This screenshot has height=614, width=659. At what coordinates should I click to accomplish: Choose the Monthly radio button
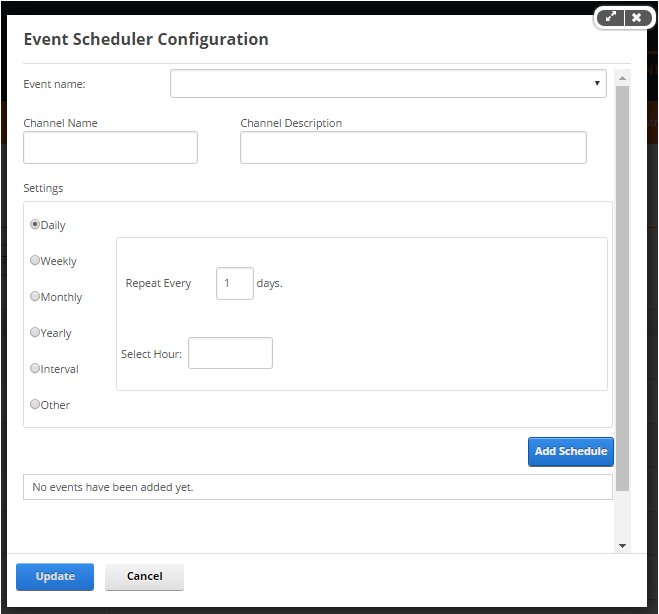[35, 296]
